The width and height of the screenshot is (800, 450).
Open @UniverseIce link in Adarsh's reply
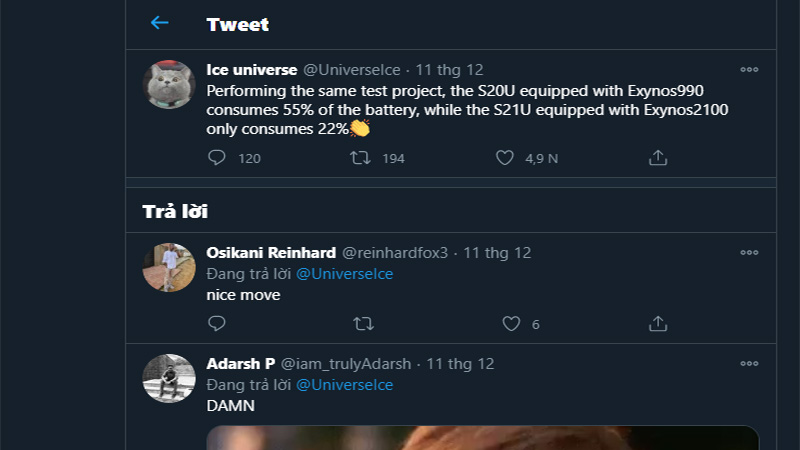tap(344, 385)
